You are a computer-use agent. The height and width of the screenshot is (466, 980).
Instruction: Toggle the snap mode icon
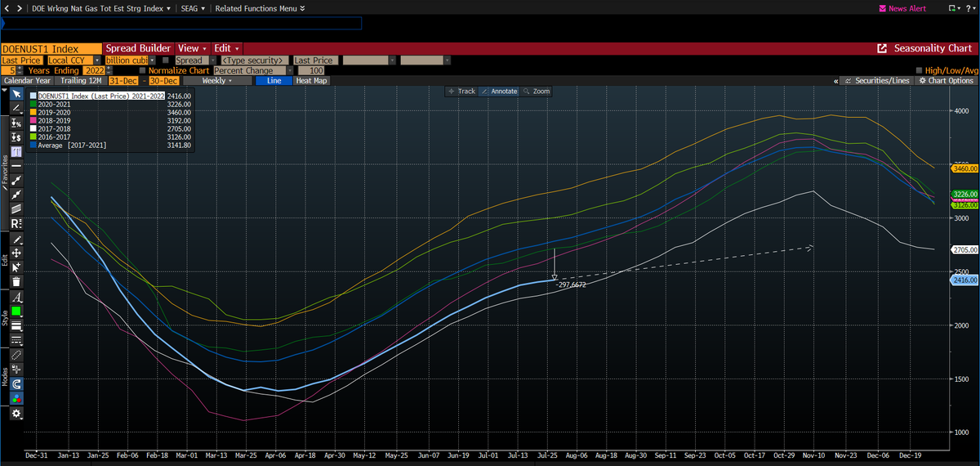pos(16,369)
